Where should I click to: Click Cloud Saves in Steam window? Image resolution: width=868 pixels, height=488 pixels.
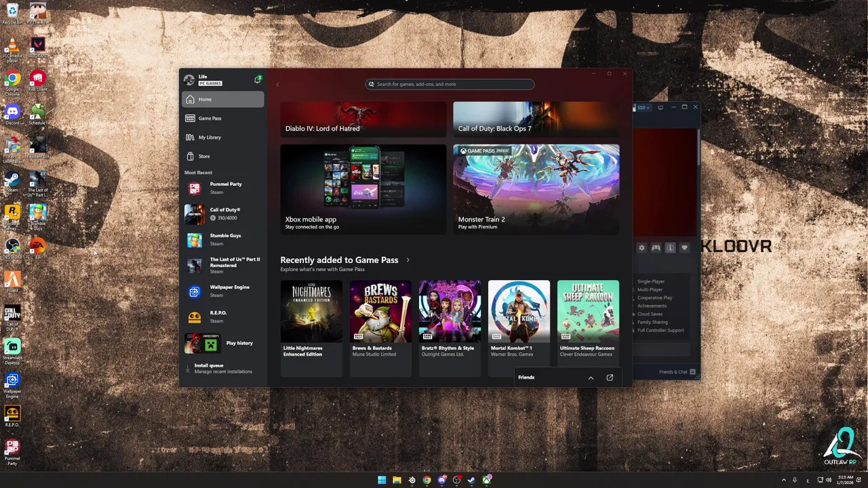[650, 314]
